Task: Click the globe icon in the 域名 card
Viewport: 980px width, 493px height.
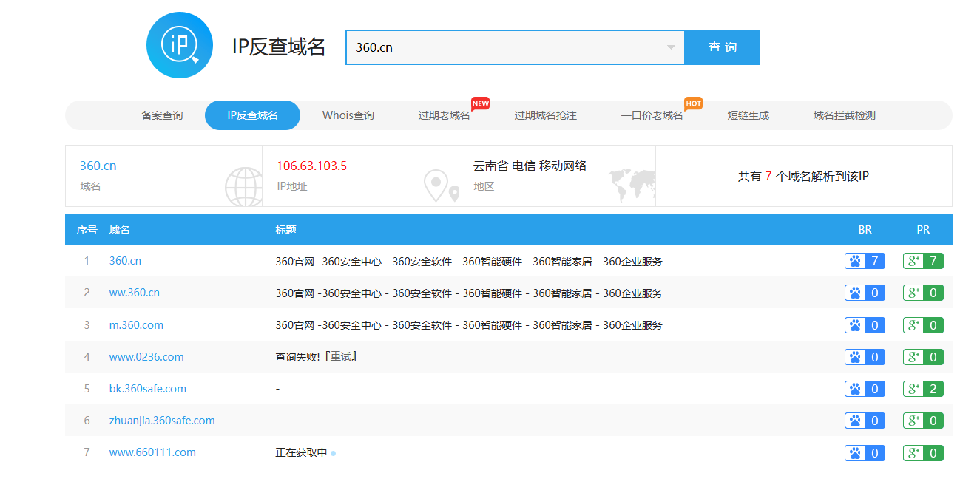Action: pyautogui.click(x=243, y=187)
